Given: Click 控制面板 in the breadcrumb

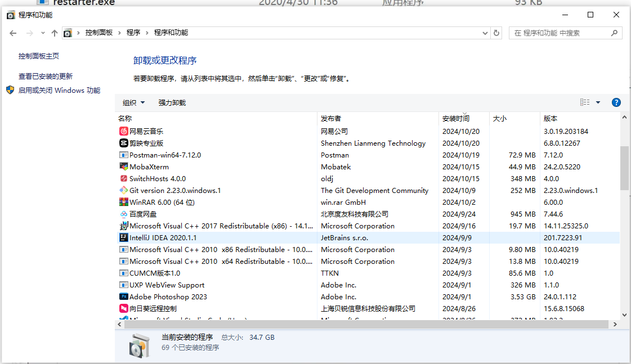Looking at the screenshot, I should [x=99, y=33].
